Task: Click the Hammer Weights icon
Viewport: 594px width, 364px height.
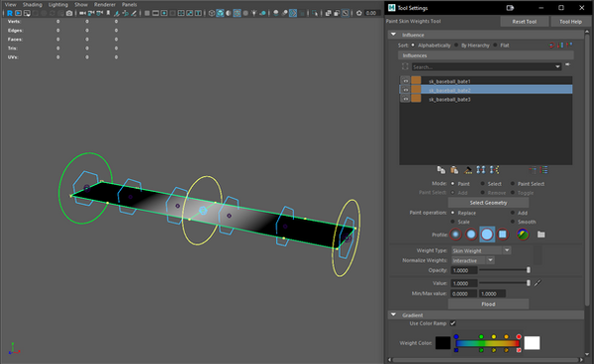Action: [x=468, y=170]
